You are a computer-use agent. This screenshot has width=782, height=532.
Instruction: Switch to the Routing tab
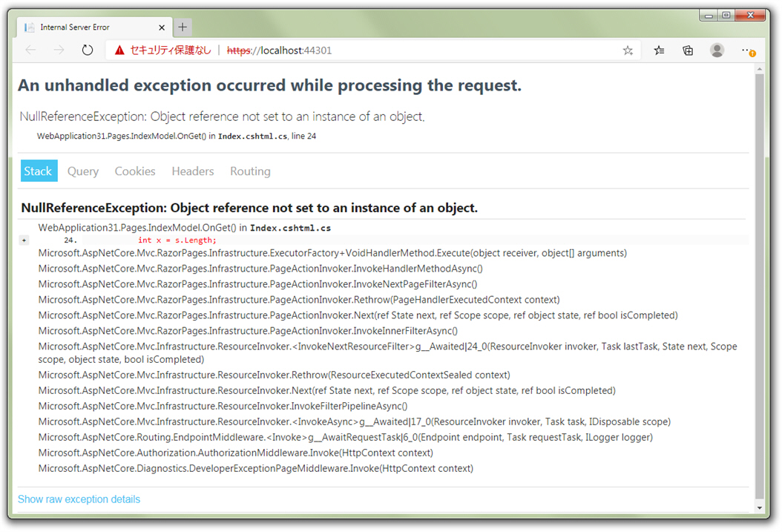click(x=250, y=171)
